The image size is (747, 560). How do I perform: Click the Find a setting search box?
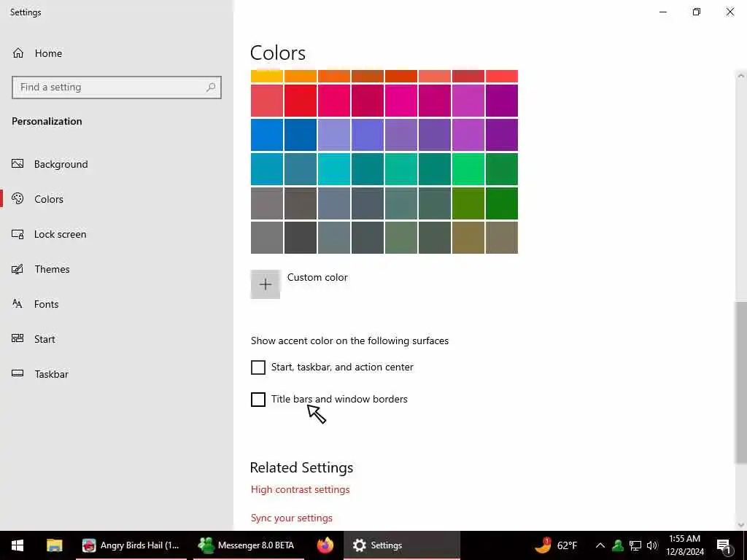coord(109,87)
